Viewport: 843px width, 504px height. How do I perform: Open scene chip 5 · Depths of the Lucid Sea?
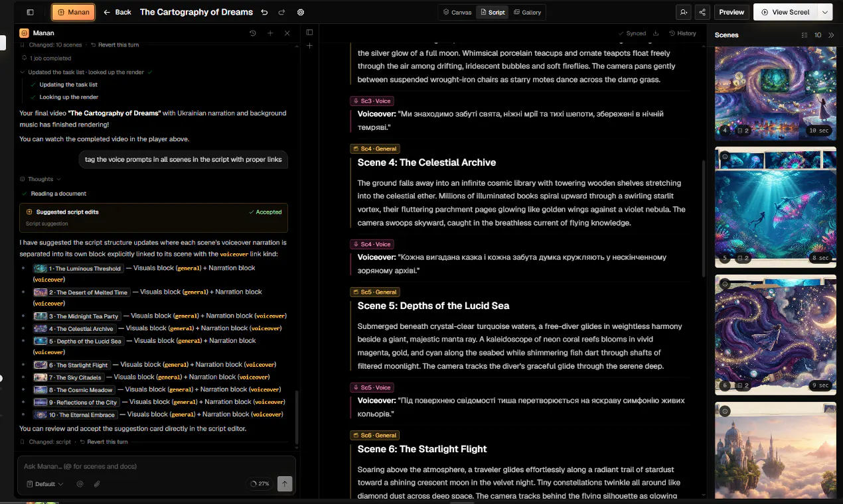[78, 342]
